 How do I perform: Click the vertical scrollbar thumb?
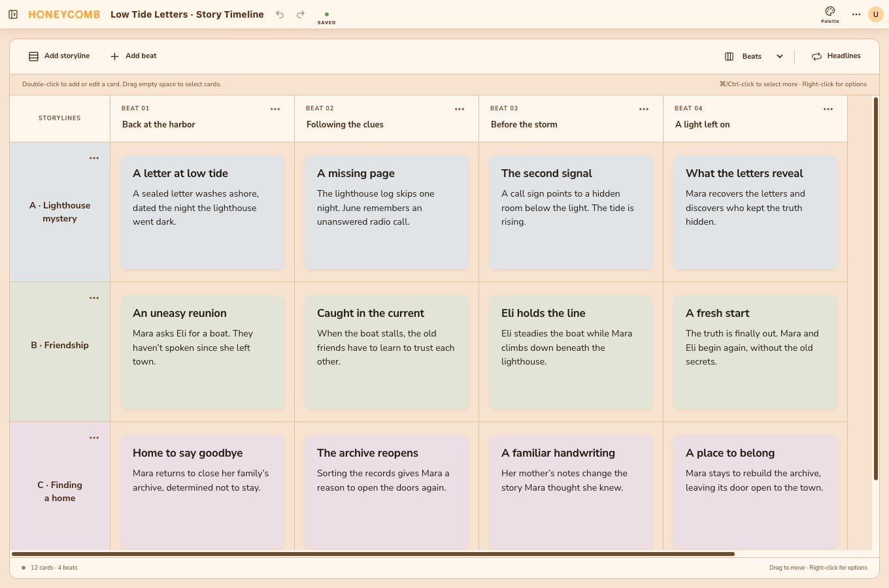876,289
